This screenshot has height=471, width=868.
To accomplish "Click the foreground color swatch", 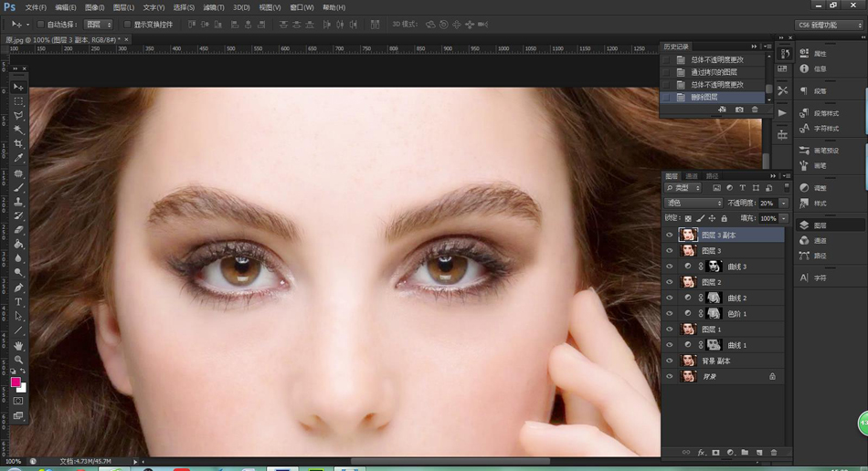I will [x=16, y=382].
